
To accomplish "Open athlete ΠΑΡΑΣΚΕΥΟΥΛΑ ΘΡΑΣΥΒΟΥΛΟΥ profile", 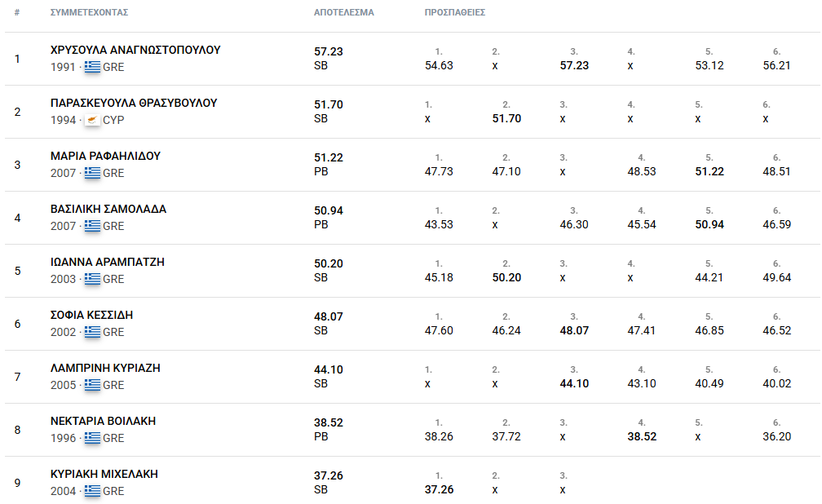I will click(x=134, y=103).
